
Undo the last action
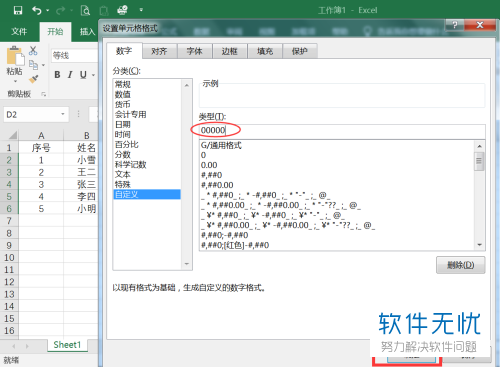click(36, 10)
